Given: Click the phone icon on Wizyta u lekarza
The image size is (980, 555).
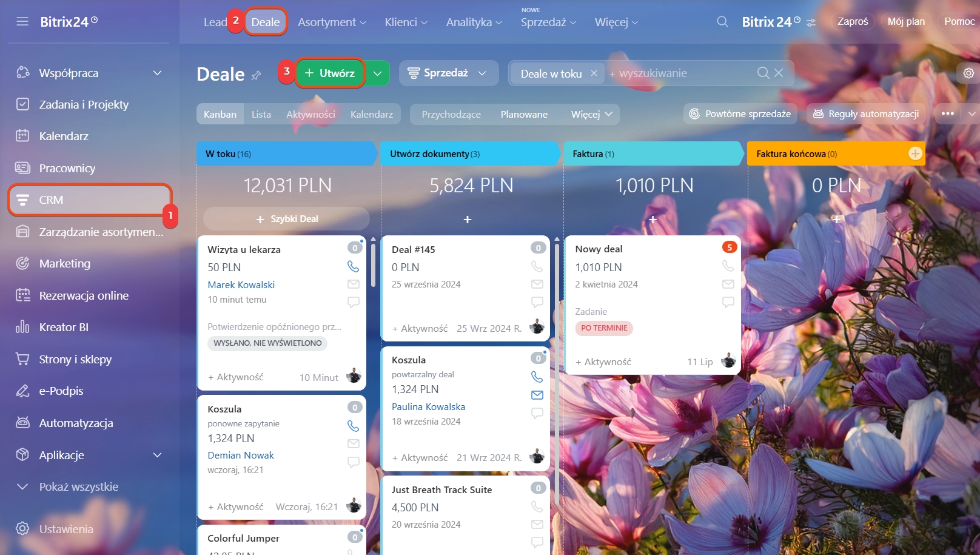Looking at the screenshot, I should (x=353, y=266).
